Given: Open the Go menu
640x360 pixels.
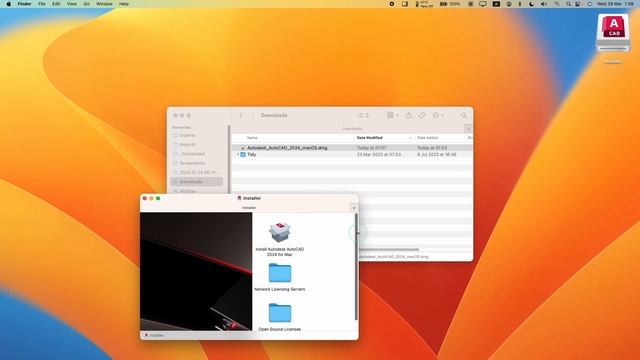Looking at the screenshot, I should coord(87,4).
